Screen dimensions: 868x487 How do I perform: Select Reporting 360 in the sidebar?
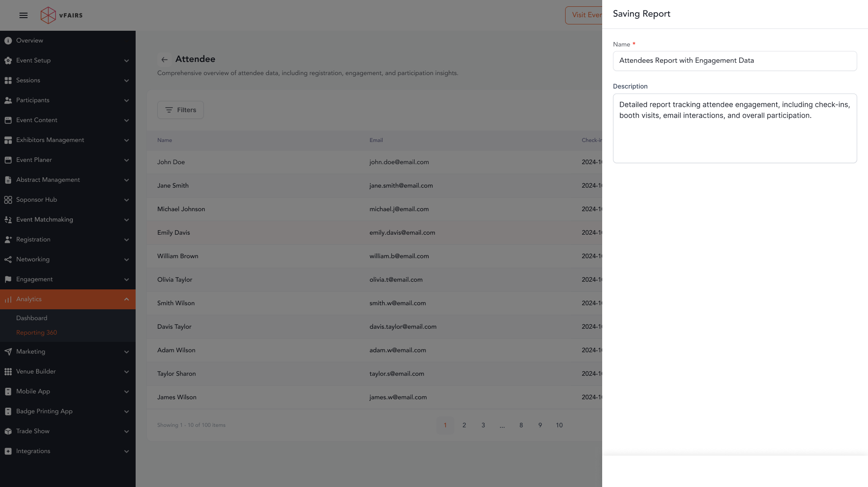click(x=37, y=333)
